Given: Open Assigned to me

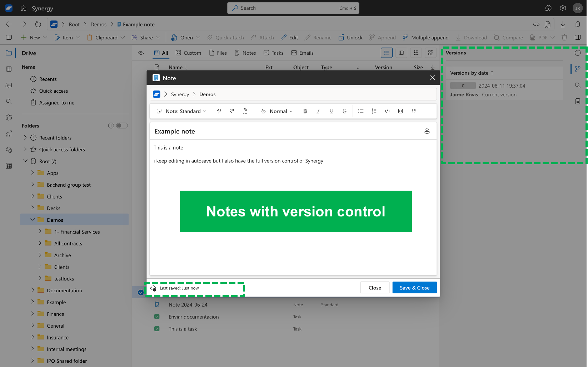Looking at the screenshot, I should coord(57,103).
